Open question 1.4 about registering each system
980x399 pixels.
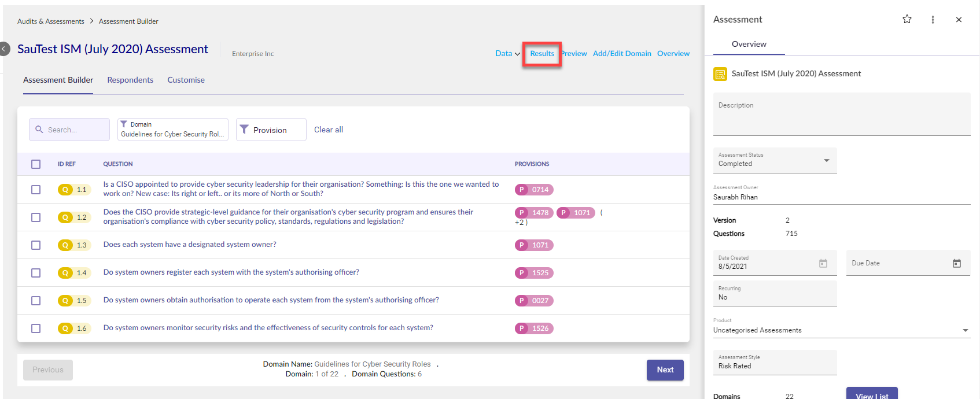pyautogui.click(x=231, y=272)
